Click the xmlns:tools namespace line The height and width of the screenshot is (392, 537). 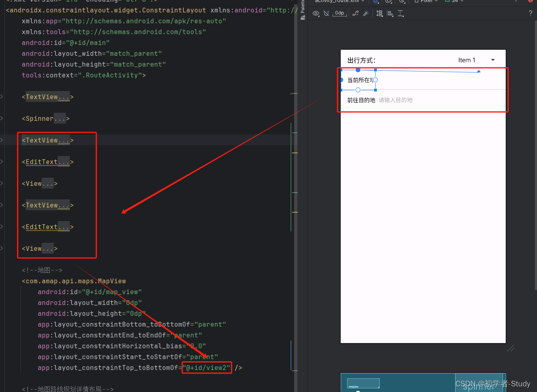(x=114, y=32)
